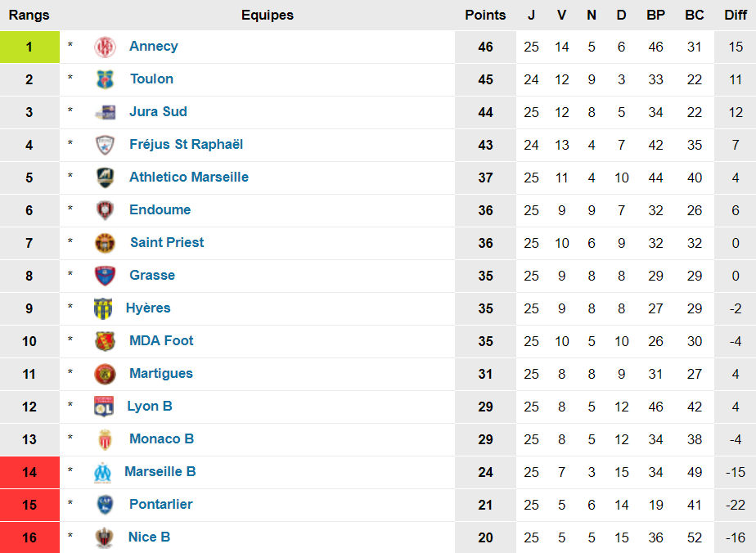Screen dimensions: 756x553
Task: Click the Points column header
Action: tap(485, 15)
